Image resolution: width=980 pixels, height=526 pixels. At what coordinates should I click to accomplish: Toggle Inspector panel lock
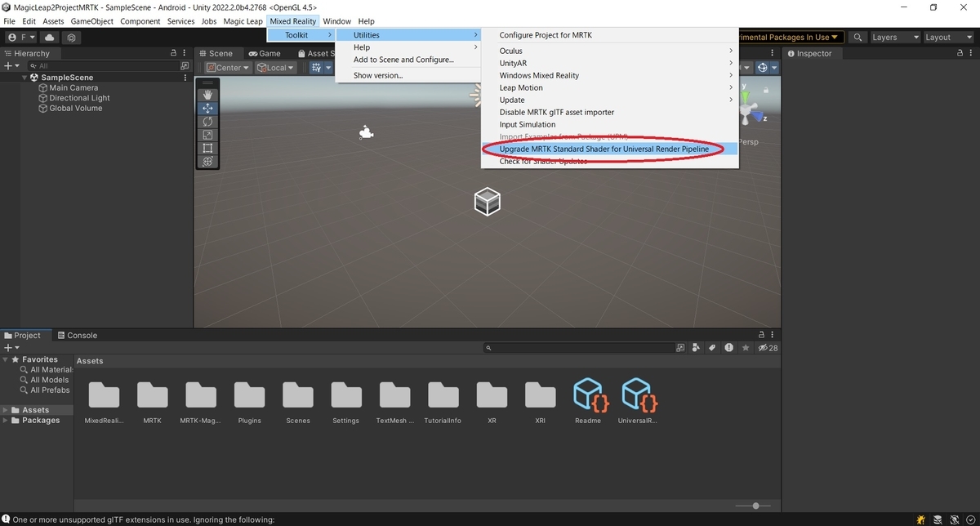pos(960,53)
